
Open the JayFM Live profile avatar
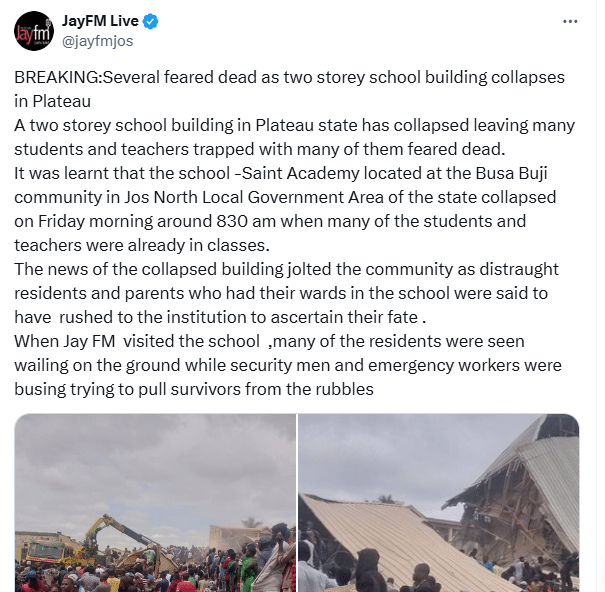(34, 31)
